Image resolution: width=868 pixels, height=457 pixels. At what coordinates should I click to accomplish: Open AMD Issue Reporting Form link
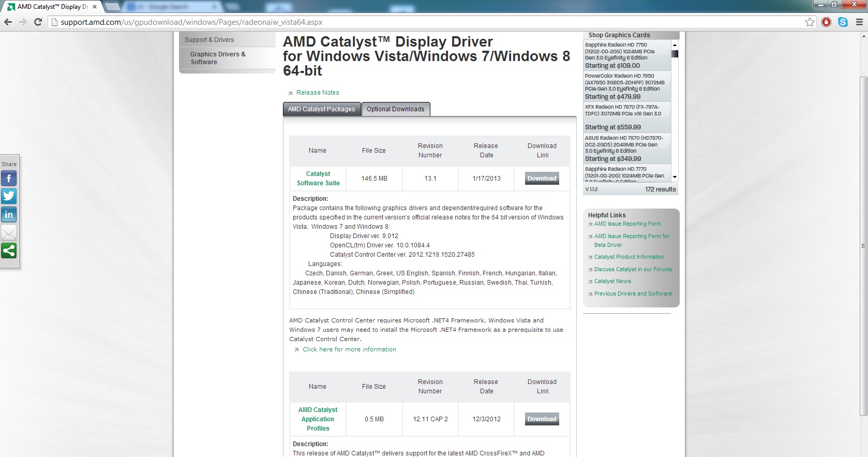[627, 224]
